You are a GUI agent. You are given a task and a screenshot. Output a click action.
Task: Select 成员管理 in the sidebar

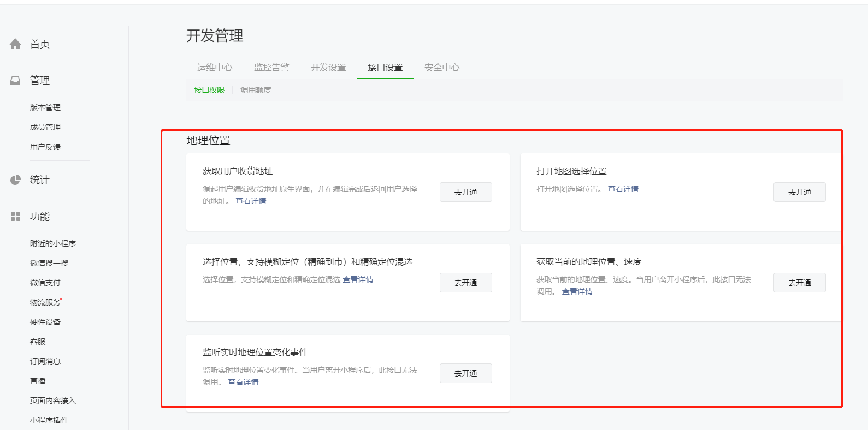[45, 127]
